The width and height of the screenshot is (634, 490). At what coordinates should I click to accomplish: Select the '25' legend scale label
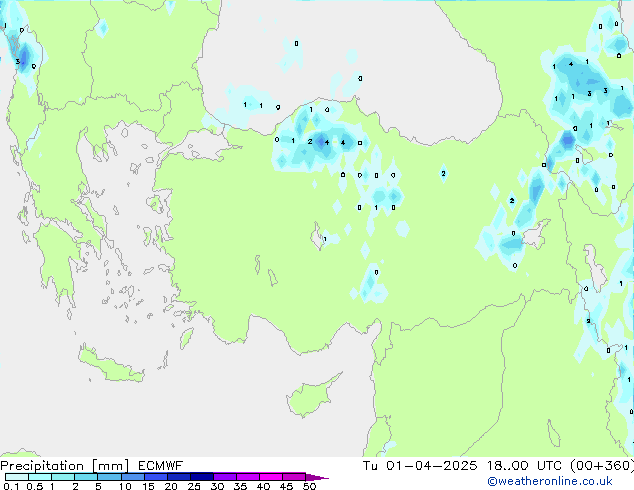[x=194, y=486]
